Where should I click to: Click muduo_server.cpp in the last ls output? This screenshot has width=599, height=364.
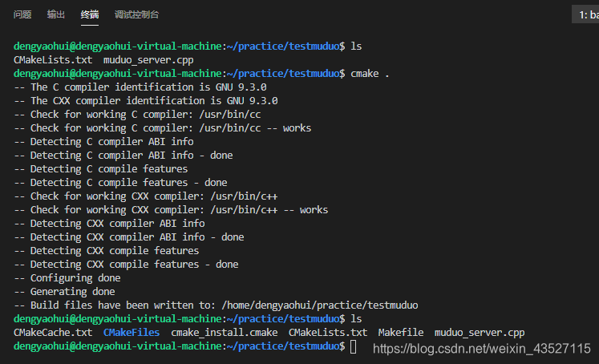click(x=480, y=333)
